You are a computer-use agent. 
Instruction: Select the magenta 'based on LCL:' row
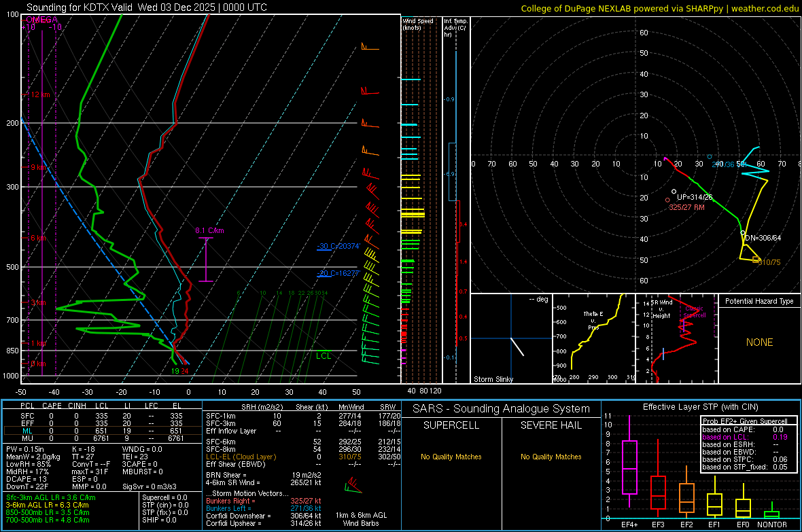click(745, 437)
